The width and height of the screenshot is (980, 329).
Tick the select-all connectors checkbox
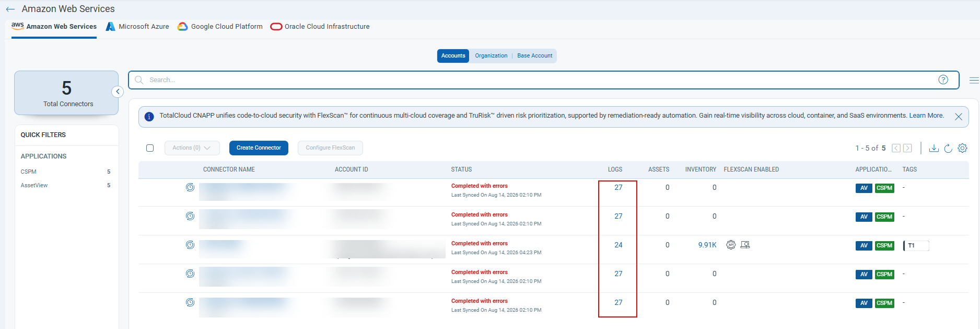pos(150,148)
